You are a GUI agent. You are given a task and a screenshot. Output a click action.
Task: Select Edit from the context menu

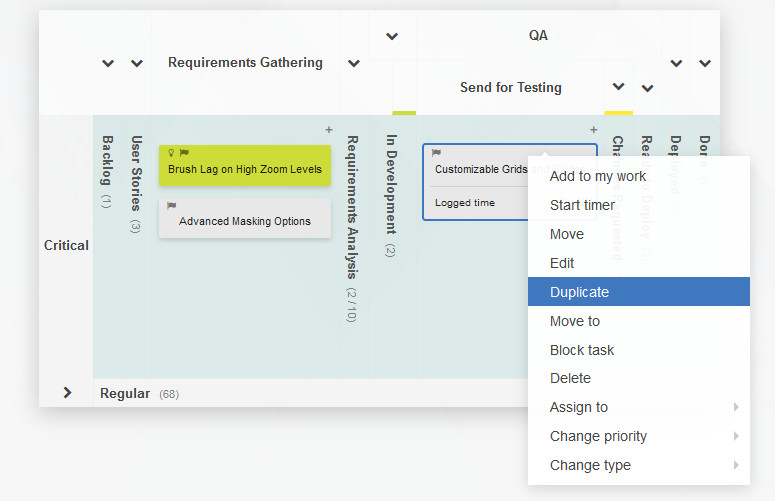(639, 263)
